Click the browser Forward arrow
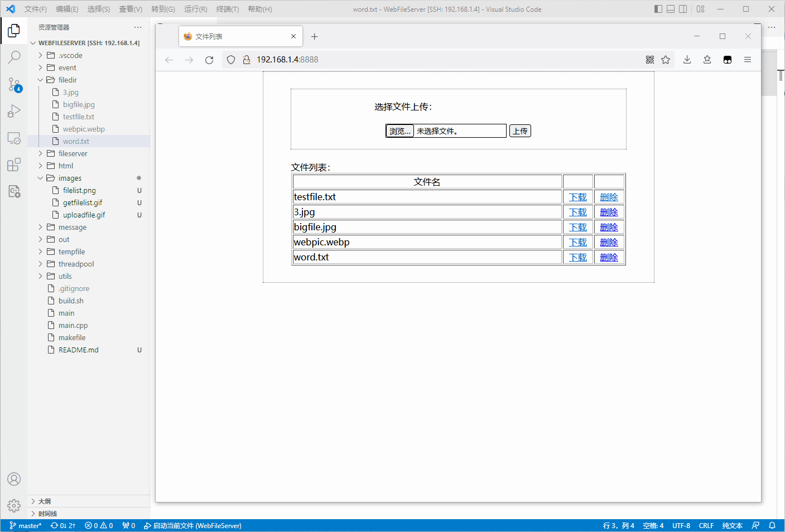Image resolution: width=785 pixels, height=532 pixels. pos(189,60)
